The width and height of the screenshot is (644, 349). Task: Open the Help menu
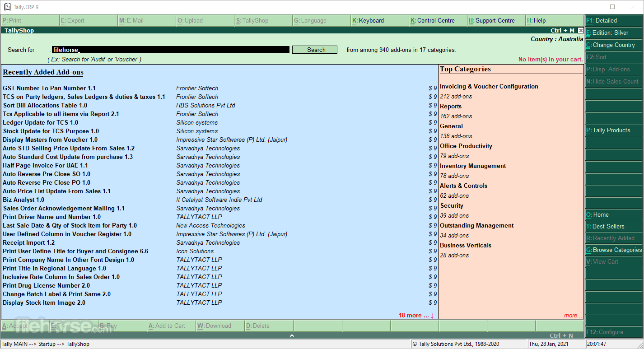[555, 21]
